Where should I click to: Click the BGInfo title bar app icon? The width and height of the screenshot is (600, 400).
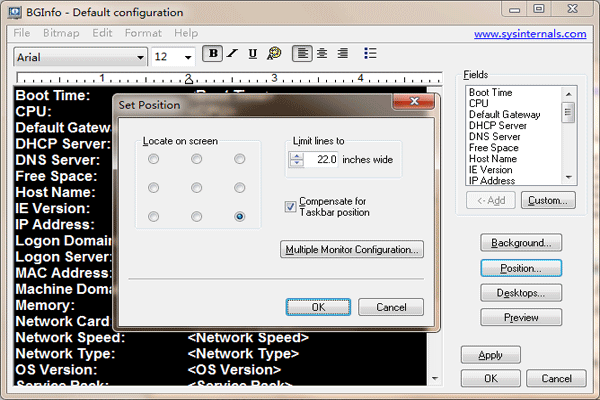[x=15, y=12]
